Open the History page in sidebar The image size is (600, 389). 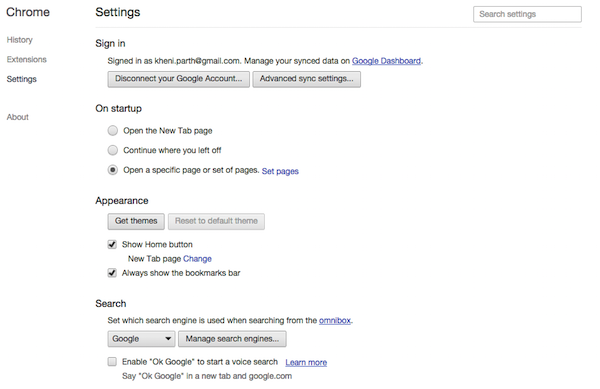(x=20, y=40)
